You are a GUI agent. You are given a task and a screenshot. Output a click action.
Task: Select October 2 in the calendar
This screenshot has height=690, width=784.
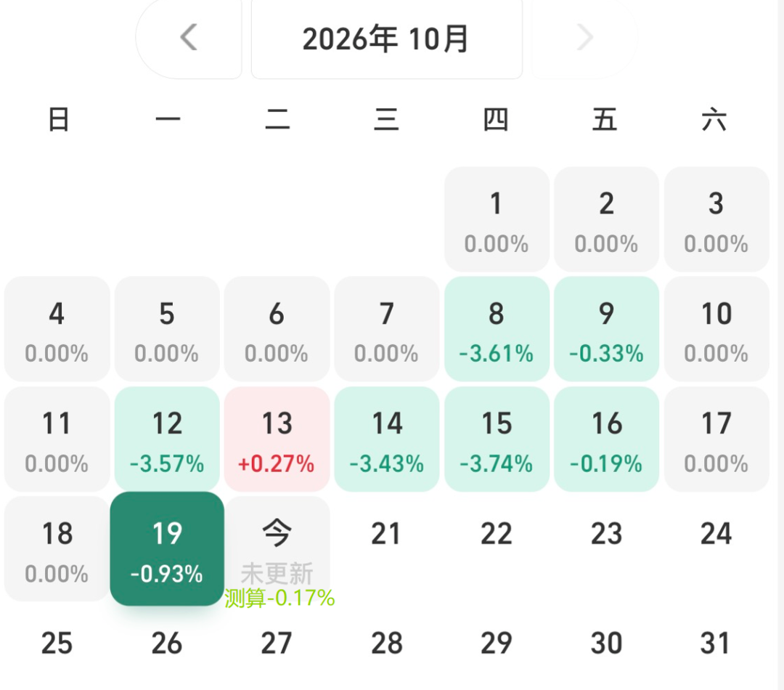[x=606, y=219]
